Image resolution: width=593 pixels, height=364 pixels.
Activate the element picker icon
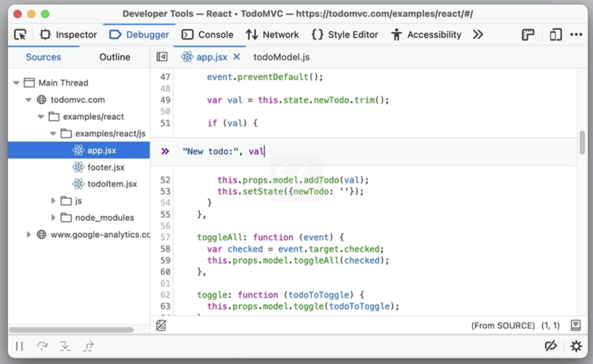tap(20, 35)
